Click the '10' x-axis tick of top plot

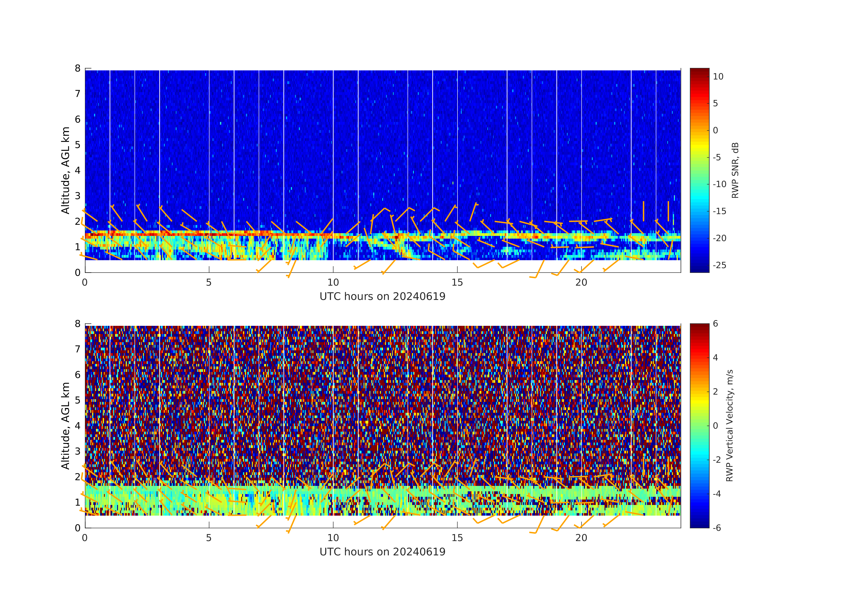point(333,282)
